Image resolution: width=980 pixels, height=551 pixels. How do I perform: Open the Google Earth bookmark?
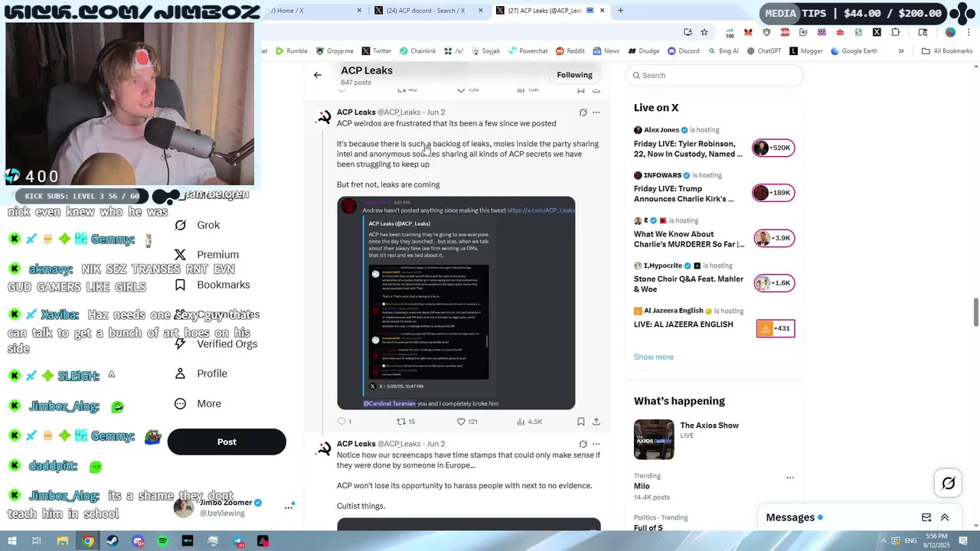pos(853,51)
